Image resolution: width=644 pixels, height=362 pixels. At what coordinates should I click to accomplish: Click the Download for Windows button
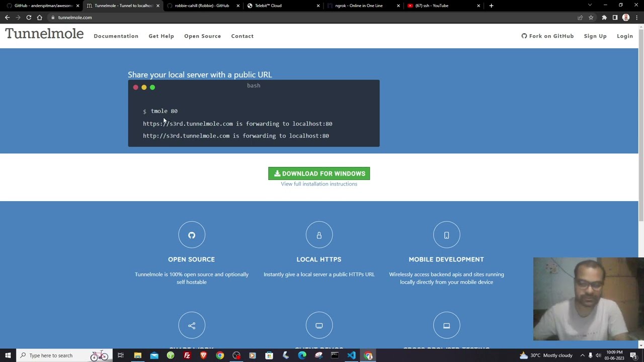click(319, 173)
